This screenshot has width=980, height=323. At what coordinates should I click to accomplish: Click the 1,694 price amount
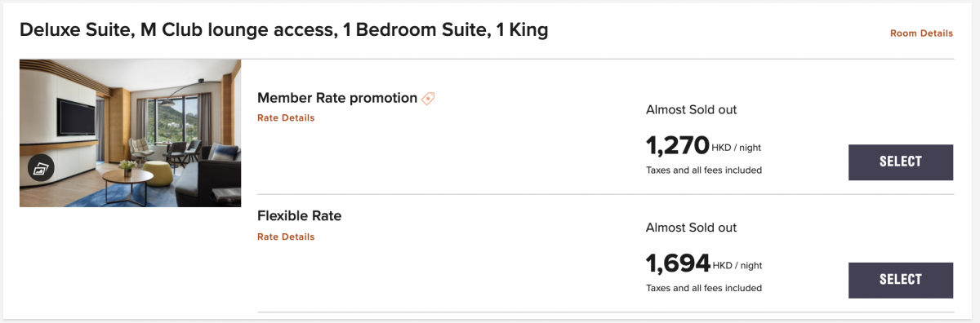[x=678, y=263]
